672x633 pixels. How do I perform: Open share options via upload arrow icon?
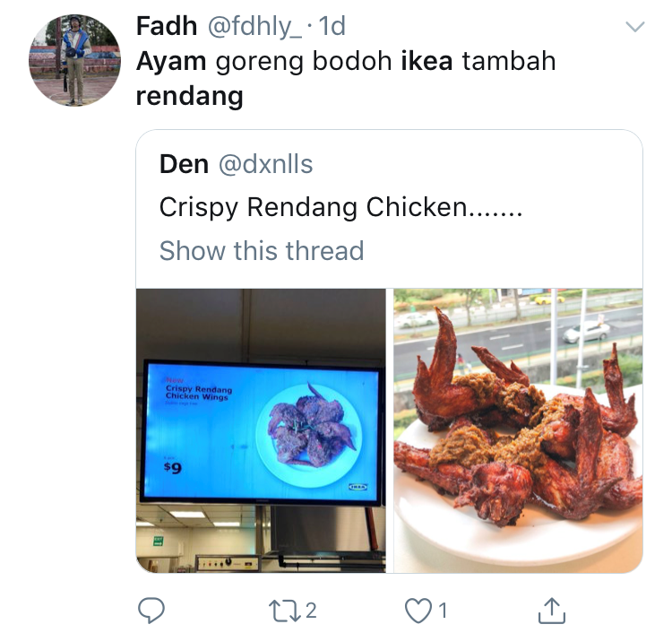coord(552,610)
